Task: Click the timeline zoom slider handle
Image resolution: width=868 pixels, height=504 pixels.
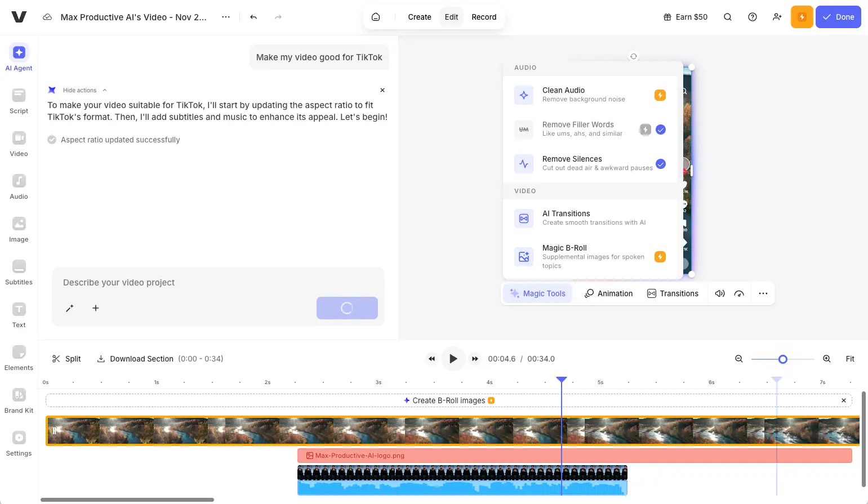Action: tap(782, 359)
